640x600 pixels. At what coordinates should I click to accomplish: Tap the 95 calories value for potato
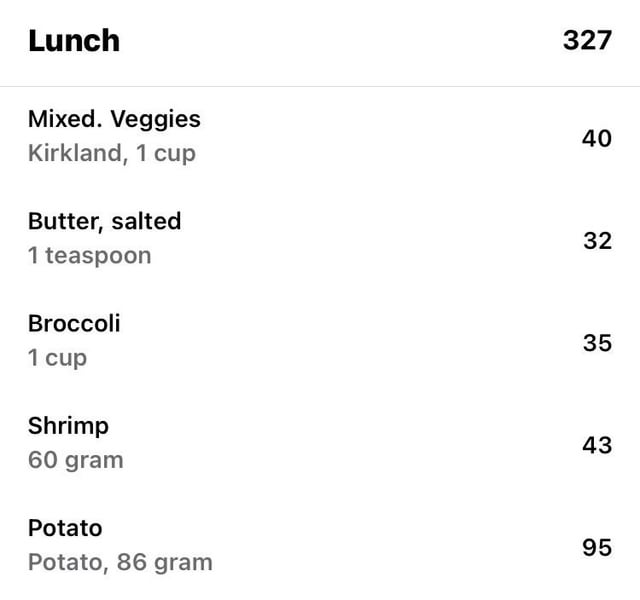pos(597,548)
